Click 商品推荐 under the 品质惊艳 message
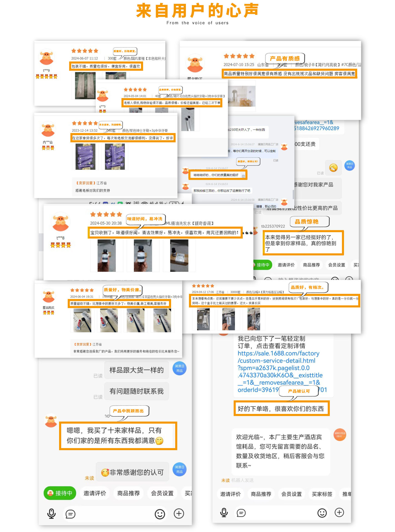The image size is (395, 532). [311, 265]
